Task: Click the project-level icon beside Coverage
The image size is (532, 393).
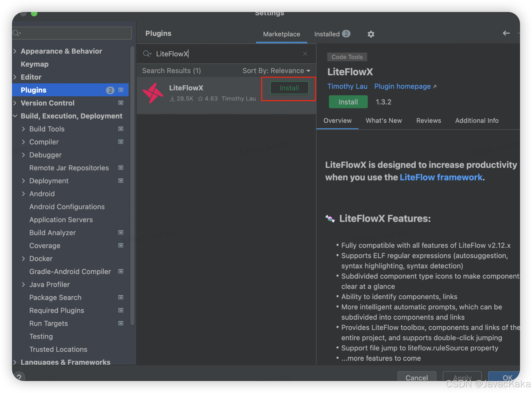Action: click(x=121, y=245)
